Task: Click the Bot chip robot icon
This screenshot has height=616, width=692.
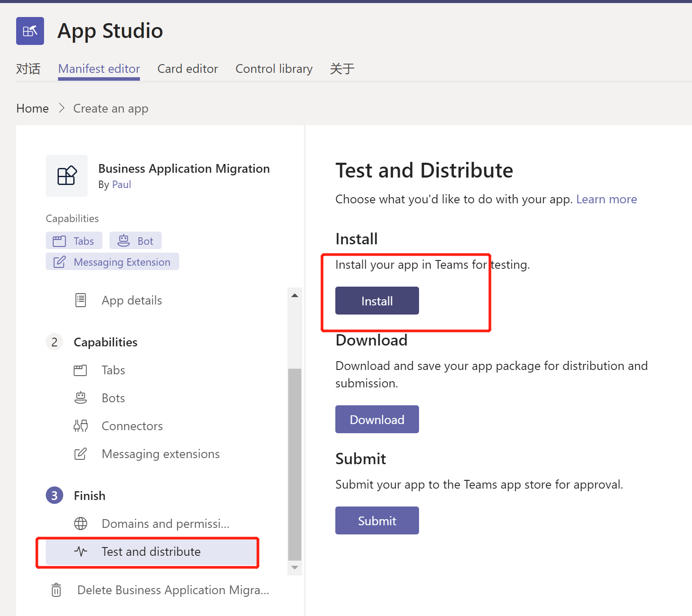Action: (124, 240)
